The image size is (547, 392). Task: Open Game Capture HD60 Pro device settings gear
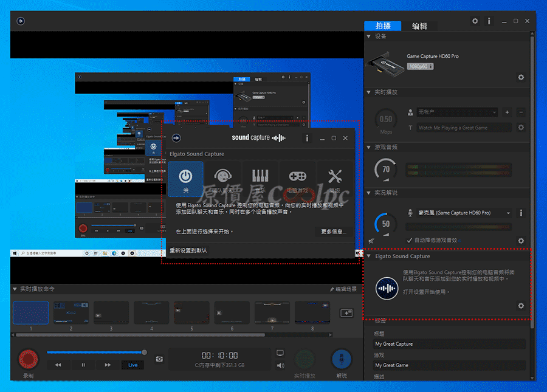pos(521,77)
